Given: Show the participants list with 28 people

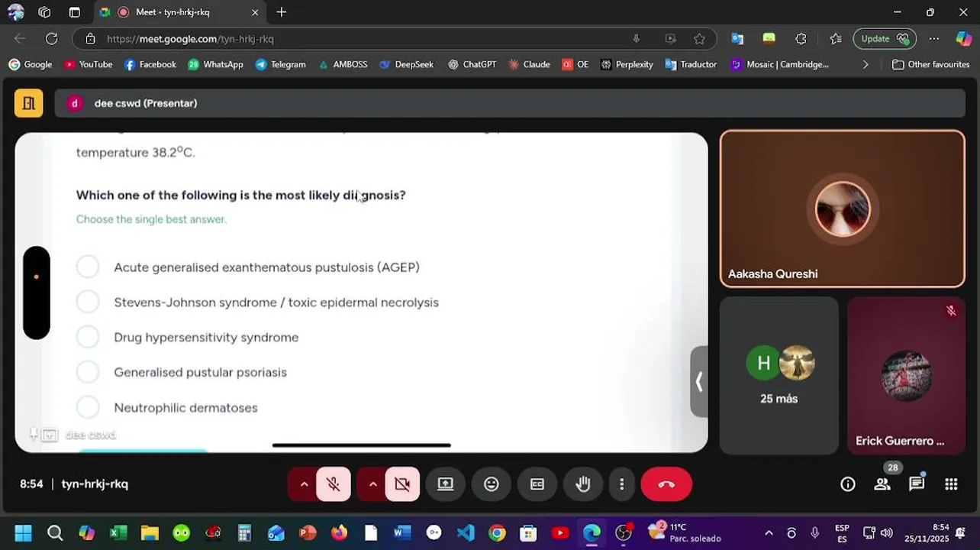Looking at the screenshot, I should (882, 484).
